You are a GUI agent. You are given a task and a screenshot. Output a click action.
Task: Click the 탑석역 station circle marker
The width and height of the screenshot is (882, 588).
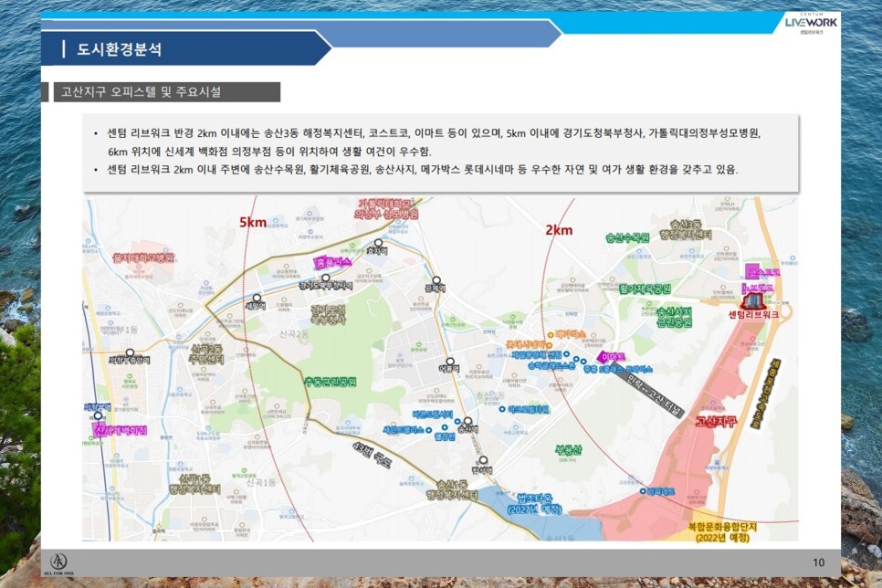[x=483, y=461]
